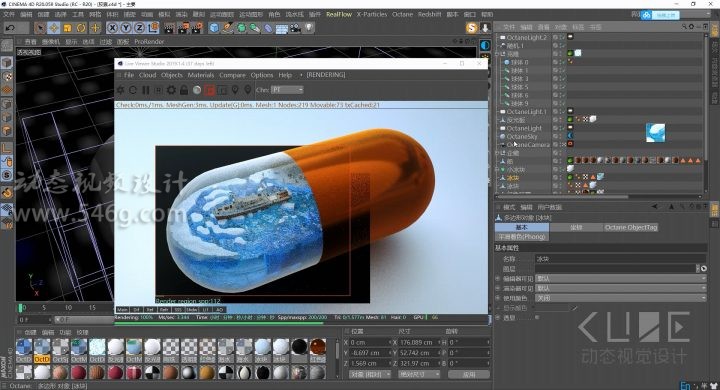Open editor visibility dropdown in attributes

(x=620, y=279)
